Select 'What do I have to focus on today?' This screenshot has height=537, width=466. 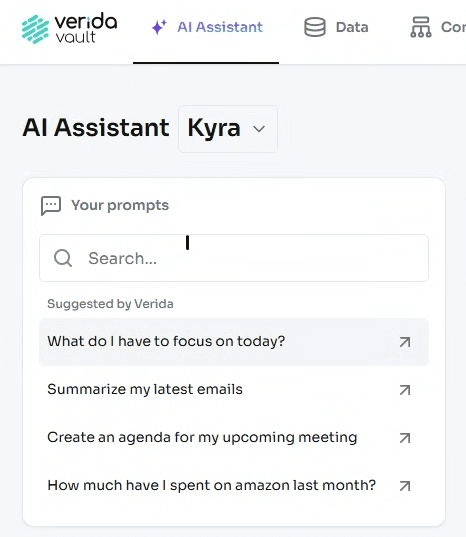(234, 342)
